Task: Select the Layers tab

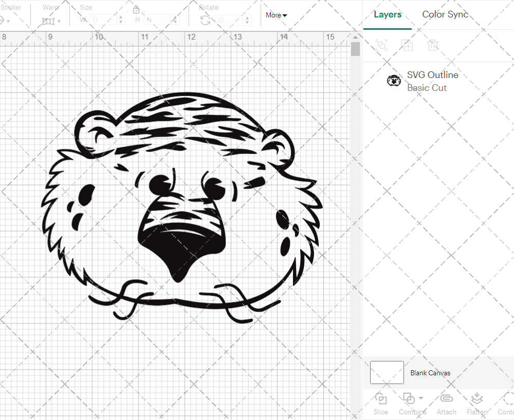Action: coord(388,14)
